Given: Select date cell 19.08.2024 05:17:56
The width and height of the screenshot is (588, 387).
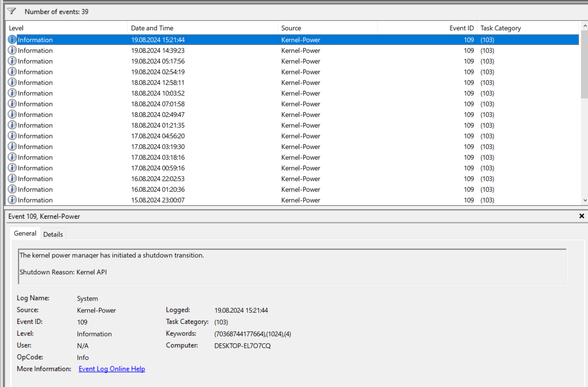Looking at the screenshot, I should point(158,61).
